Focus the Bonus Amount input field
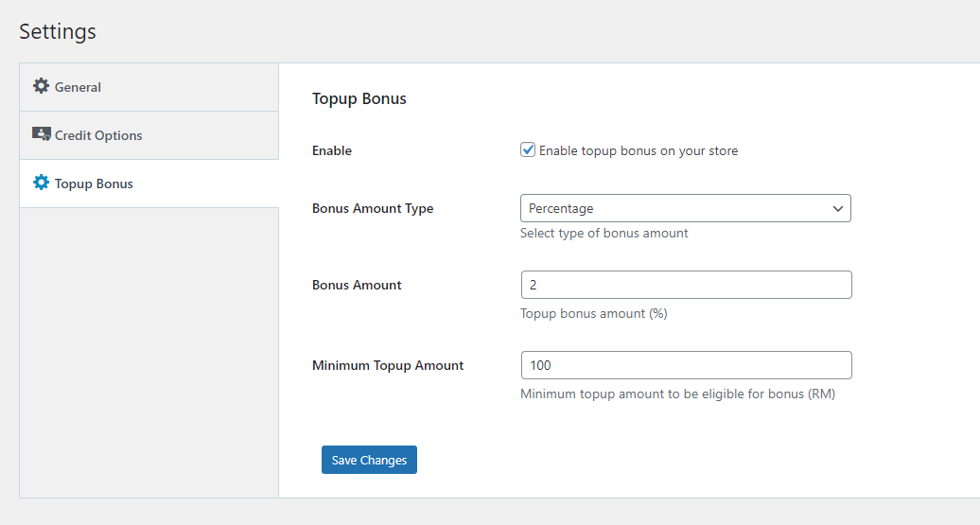 pos(686,285)
